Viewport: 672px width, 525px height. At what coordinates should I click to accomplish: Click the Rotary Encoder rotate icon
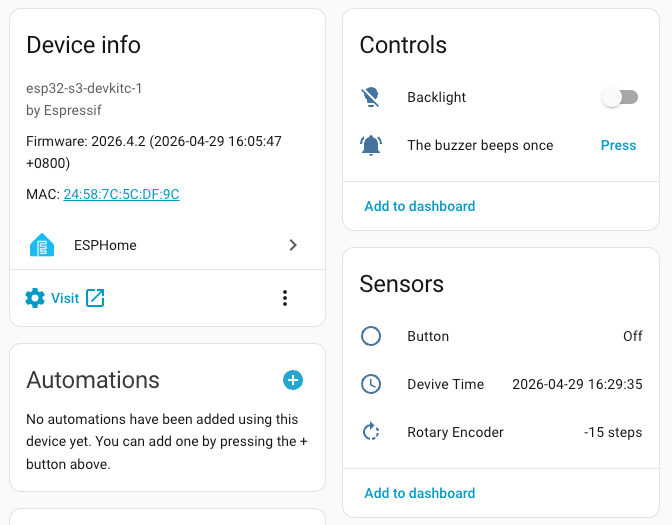coord(371,432)
